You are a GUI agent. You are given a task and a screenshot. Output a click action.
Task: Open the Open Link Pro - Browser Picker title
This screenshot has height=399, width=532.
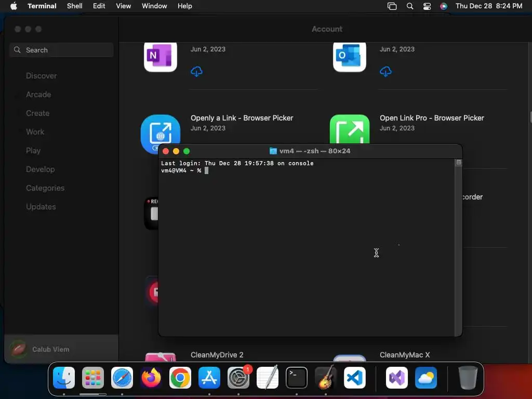pos(432,118)
